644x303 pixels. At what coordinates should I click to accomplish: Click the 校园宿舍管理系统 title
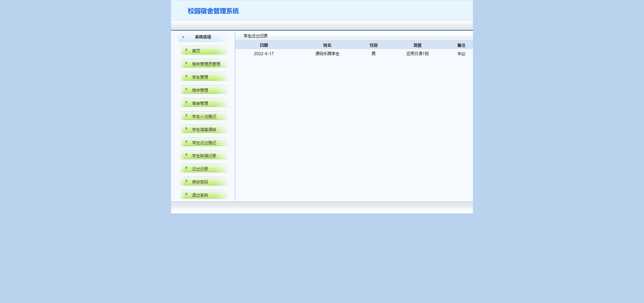tap(213, 11)
